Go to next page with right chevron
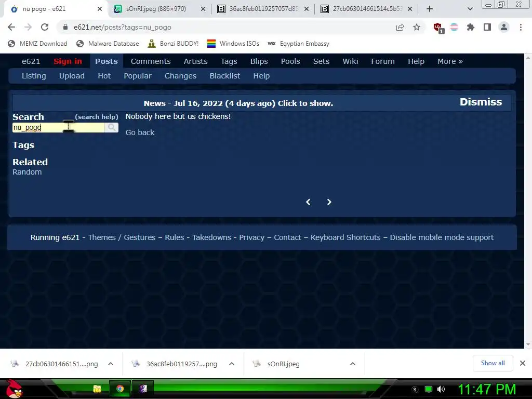The image size is (532, 399). [329, 202]
